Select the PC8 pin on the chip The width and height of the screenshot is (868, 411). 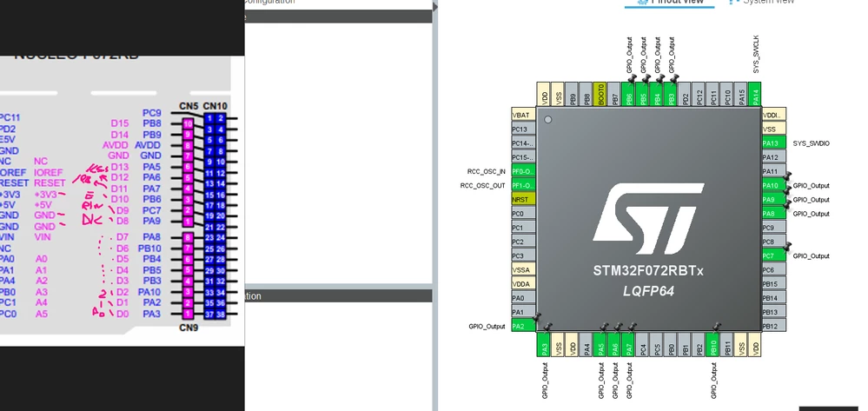(x=774, y=242)
